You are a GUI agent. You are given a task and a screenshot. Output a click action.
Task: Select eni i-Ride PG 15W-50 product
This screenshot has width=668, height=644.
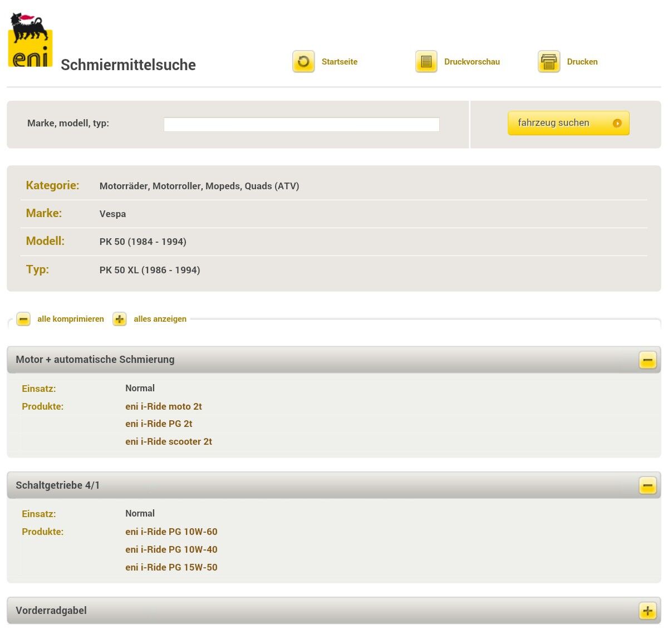coord(171,567)
